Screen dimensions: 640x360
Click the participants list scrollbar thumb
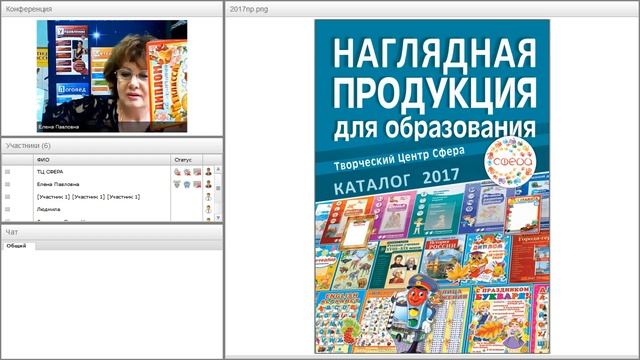(x=218, y=188)
